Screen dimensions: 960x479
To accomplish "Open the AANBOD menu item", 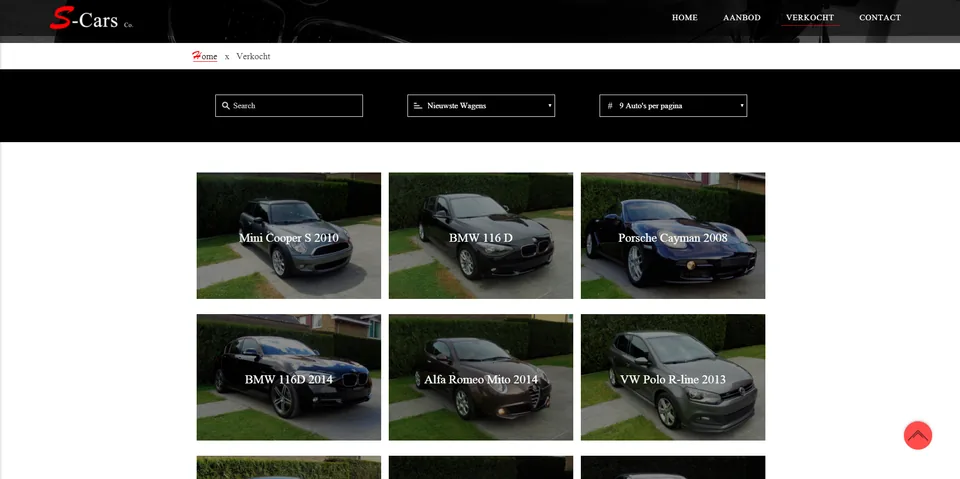I will point(741,18).
